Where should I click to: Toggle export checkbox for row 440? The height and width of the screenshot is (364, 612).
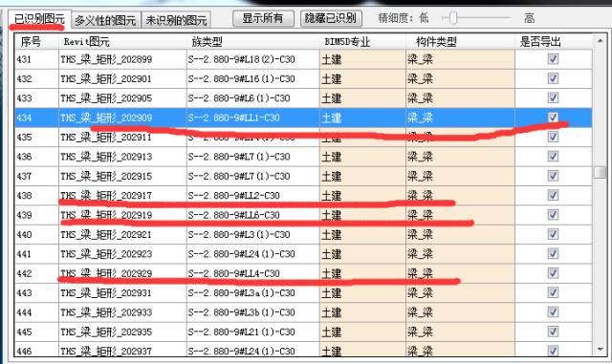pyautogui.click(x=553, y=234)
